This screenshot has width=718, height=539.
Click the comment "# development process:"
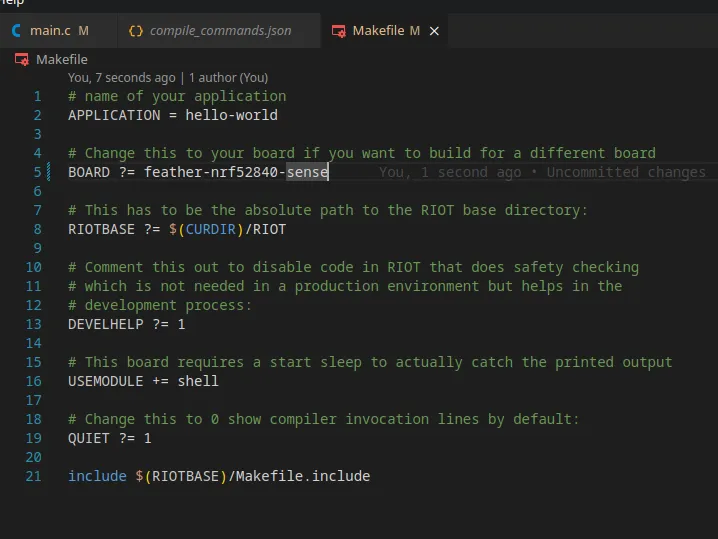160,305
